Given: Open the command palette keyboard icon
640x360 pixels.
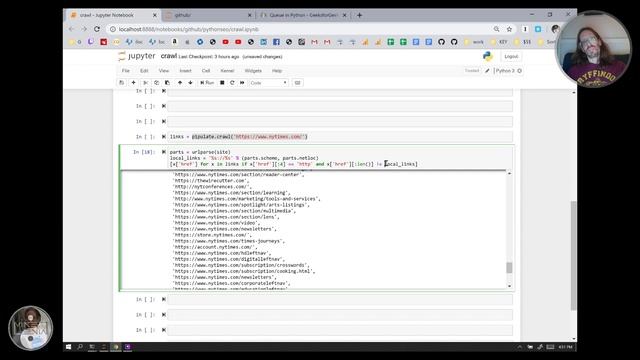Looking at the screenshot, I should [x=298, y=83].
